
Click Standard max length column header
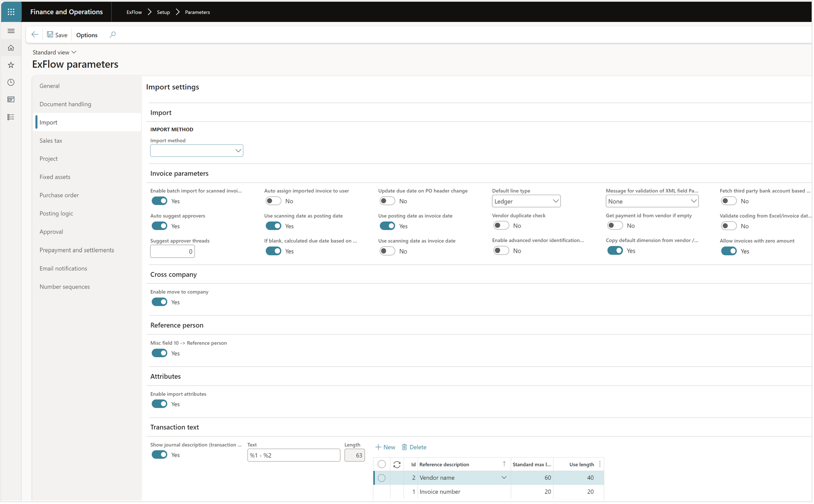coord(532,464)
